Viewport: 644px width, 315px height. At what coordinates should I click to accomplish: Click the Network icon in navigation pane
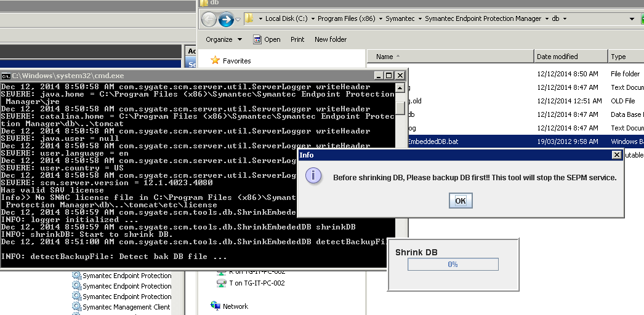[x=215, y=306]
